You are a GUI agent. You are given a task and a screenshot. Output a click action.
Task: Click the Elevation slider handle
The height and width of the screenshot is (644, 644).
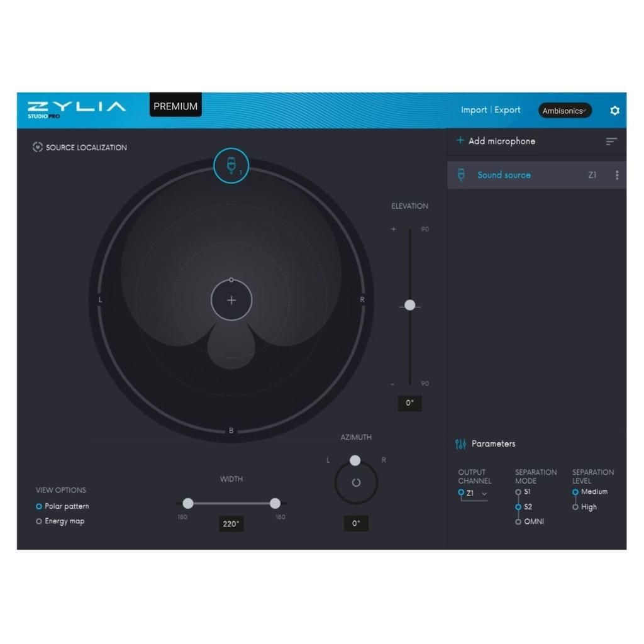coord(410,305)
